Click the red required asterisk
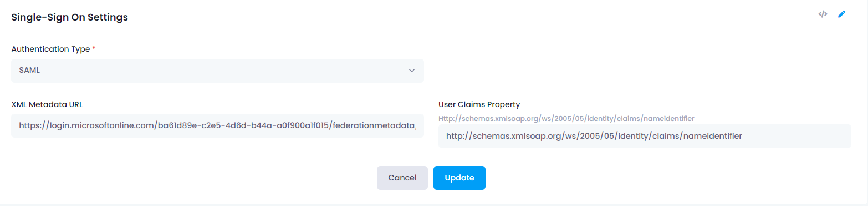The height and width of the screenshot is (206, 868). (x=94, y=48)
